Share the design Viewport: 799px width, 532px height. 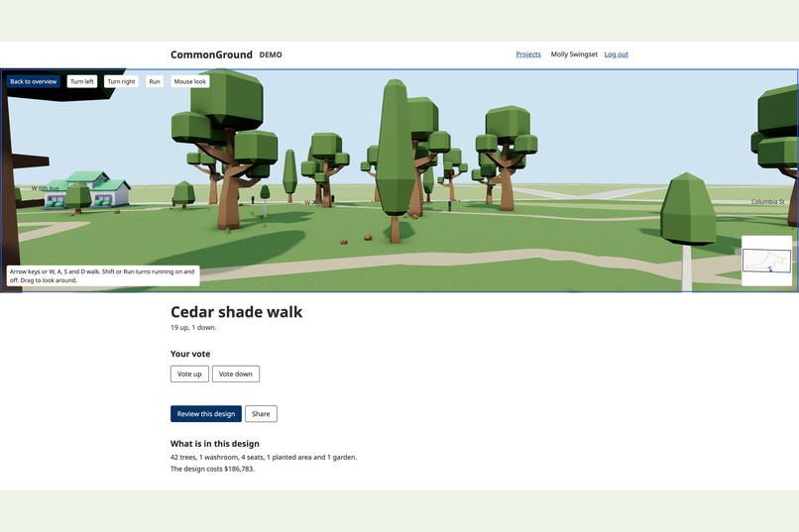pyautogui.click(x=261, y=414)
